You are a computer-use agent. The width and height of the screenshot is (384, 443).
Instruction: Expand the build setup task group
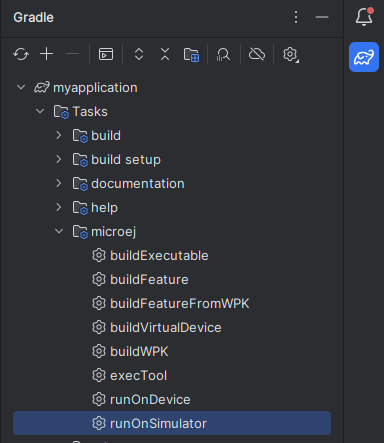(59, 159)
